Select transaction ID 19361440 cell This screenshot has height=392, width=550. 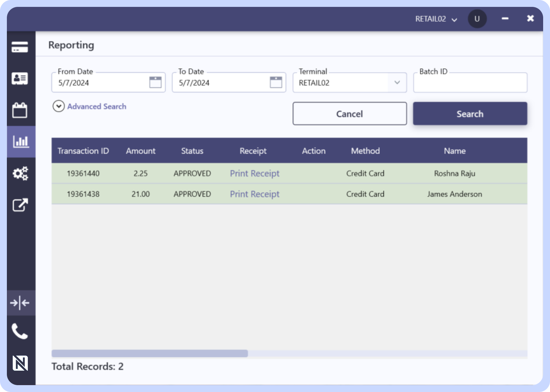(x=83, y=173)
